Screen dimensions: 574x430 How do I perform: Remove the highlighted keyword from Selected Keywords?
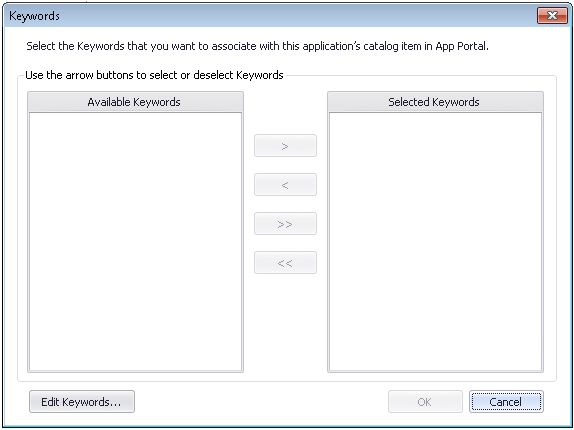(285, 184)
